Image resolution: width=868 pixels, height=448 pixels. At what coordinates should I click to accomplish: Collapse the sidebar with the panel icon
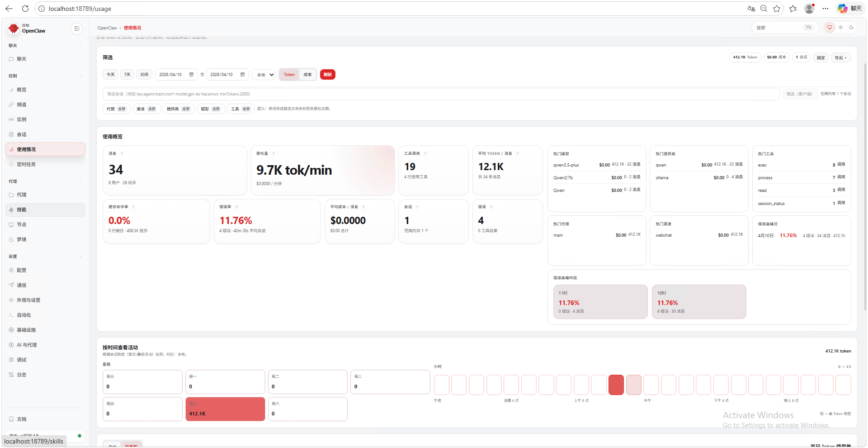pos(77,29)
